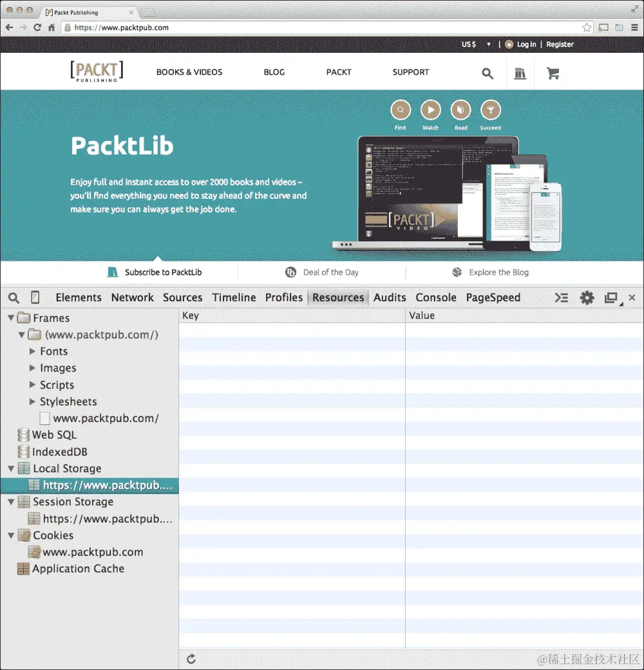Select the Packt Publishing browser tab
Viewport: 644px width, 670px height.
(x=89, y=12)
